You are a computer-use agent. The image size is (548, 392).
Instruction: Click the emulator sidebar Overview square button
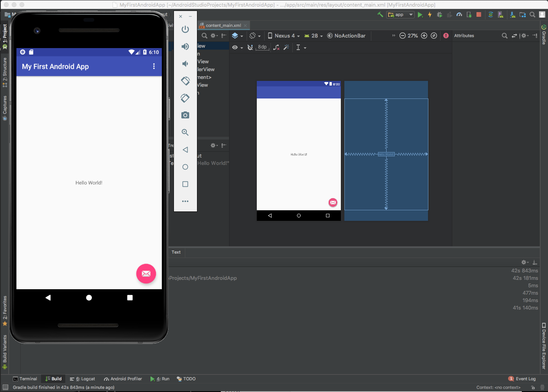(185, 184)
